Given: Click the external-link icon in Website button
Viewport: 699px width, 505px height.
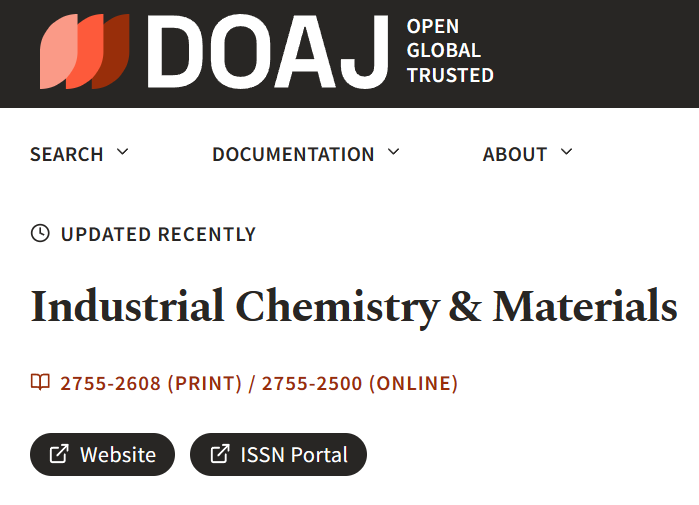Looking at the screenshot, I should pyautogui.click(x=59, y=454).
